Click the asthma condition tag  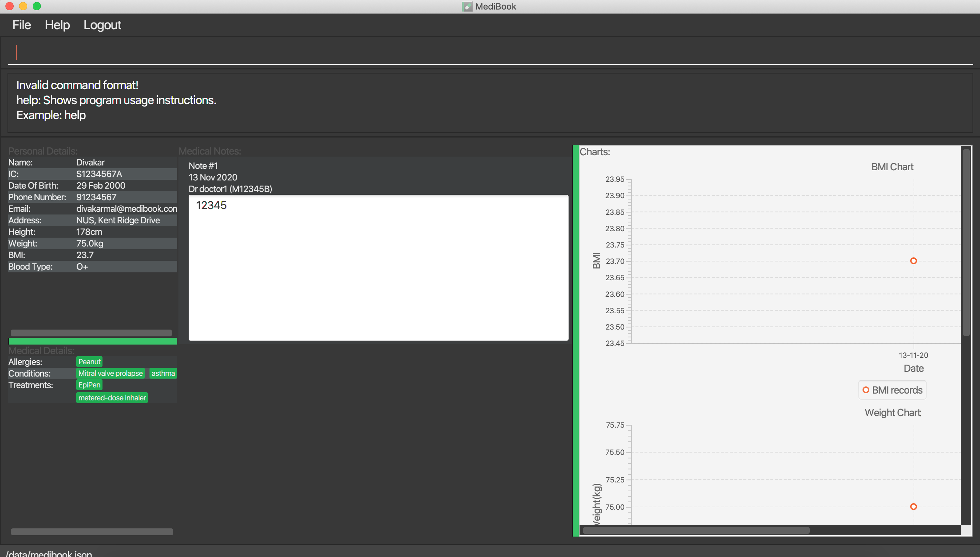click(163, 373)
